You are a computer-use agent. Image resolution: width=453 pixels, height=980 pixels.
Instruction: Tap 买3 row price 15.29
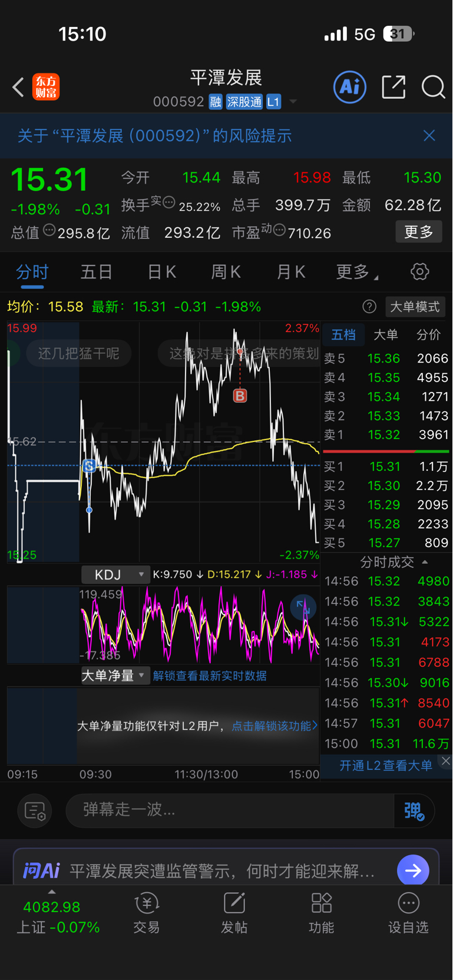[x=385, y=505]
